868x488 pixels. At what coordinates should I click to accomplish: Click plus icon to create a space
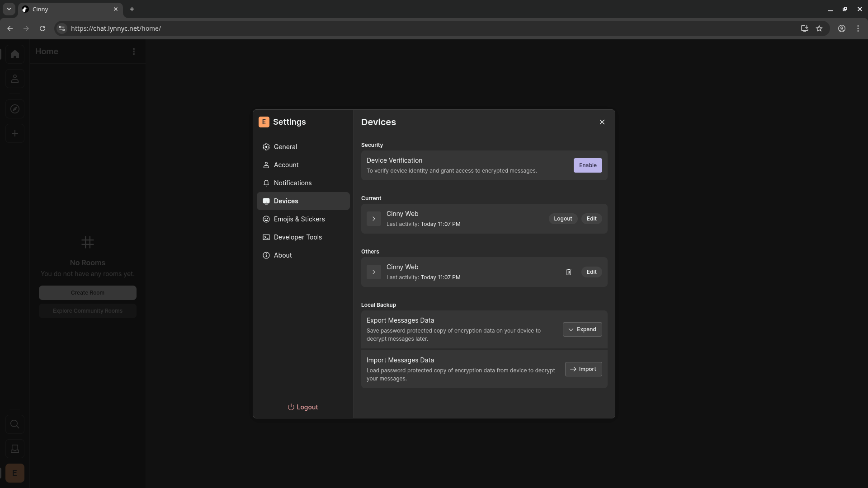tap(15, 133)
